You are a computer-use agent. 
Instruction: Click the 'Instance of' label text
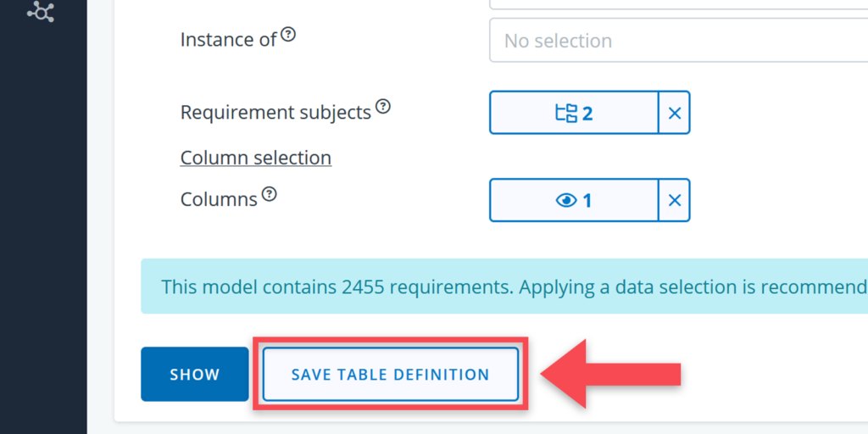(x=228, y=40)
